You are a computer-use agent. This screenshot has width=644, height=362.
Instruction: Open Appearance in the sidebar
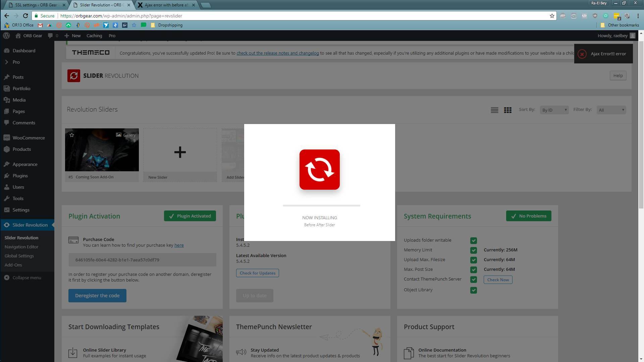pos(27,164)
